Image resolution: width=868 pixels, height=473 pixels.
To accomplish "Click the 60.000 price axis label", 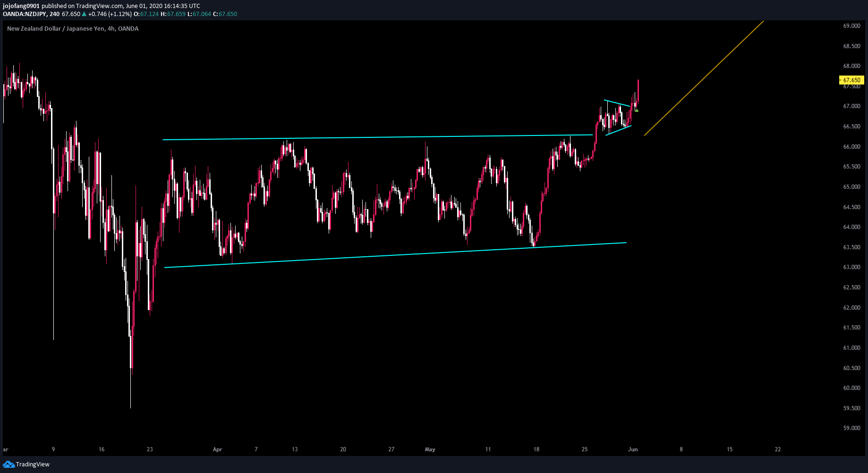I will click(851, 388).
